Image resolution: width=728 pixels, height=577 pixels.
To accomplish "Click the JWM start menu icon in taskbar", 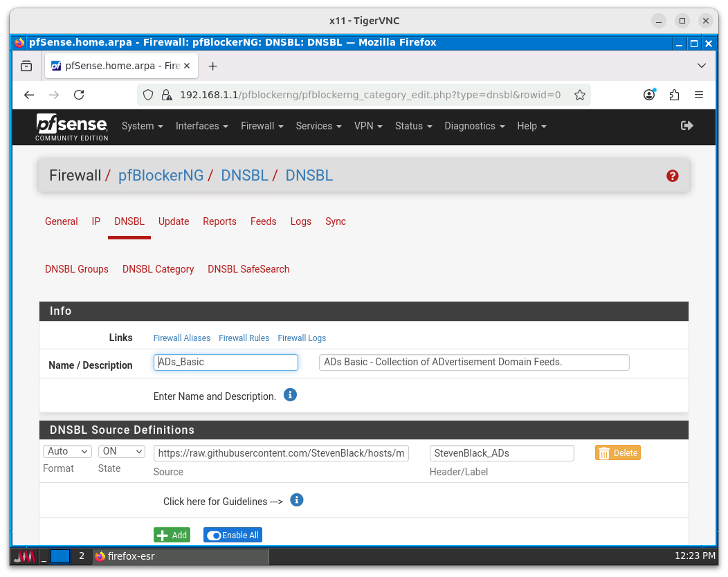I will [x=24, y=556].
